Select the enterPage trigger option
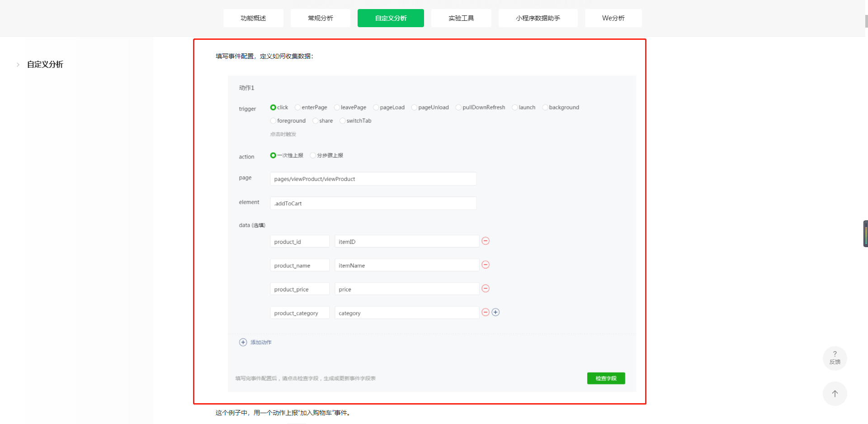This screenshot has width=868, height=424. click(x=297, y=107)
